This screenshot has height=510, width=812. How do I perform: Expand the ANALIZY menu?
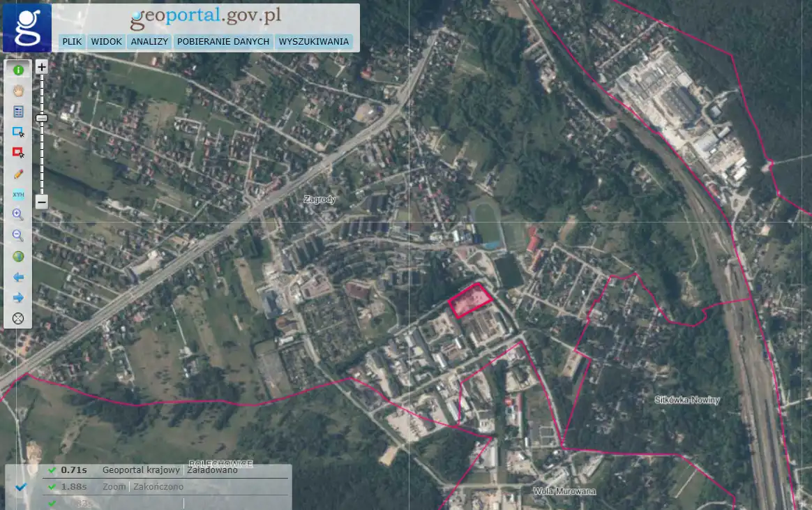(149, 42)
